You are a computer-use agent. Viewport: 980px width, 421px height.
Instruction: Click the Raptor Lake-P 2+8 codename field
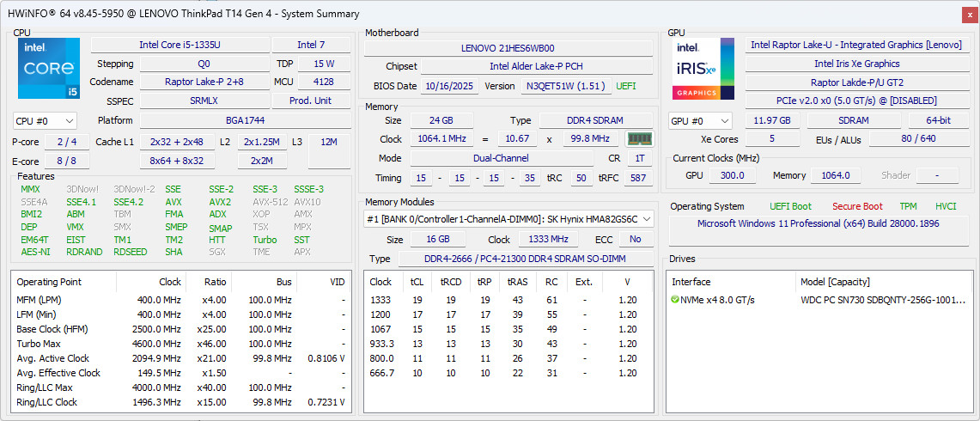[204, 82]
